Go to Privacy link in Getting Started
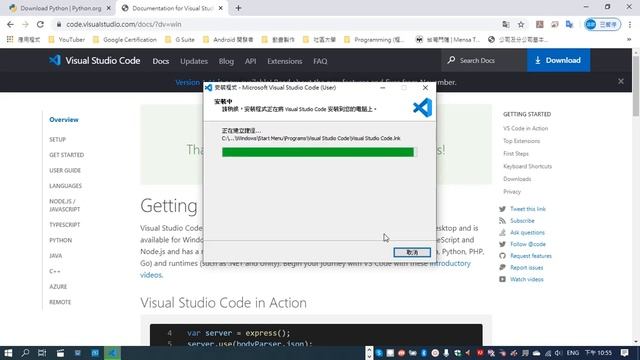The image size is (640, 360). pos(512,191)
